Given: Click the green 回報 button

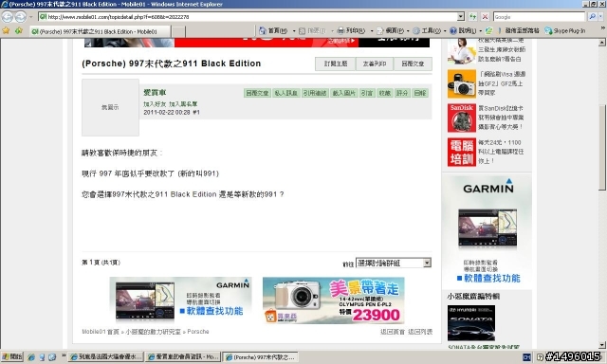Looking at the screenshot, I should (x=420, y=93).
